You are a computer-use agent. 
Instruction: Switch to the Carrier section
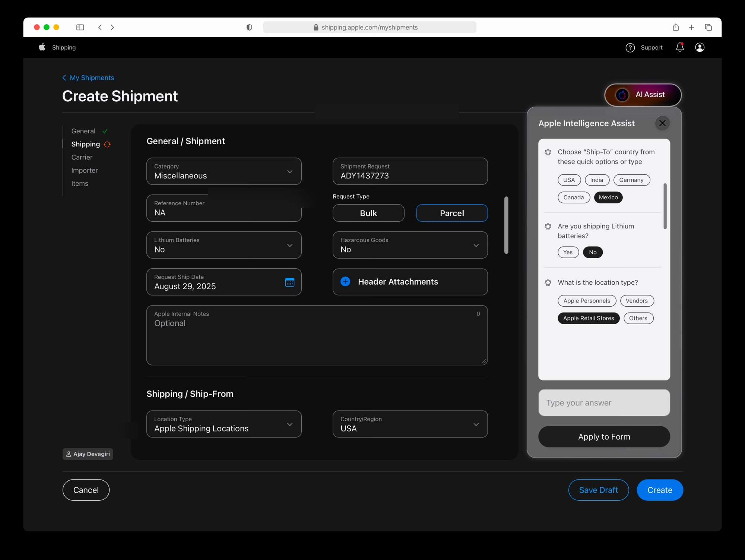click(82, 157)
